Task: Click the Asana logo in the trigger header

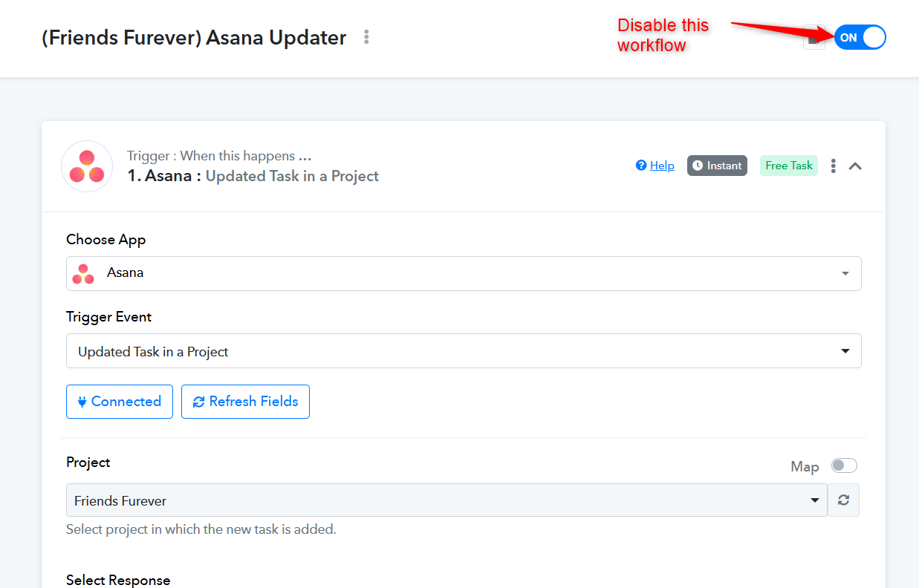Action: point(87,166)
